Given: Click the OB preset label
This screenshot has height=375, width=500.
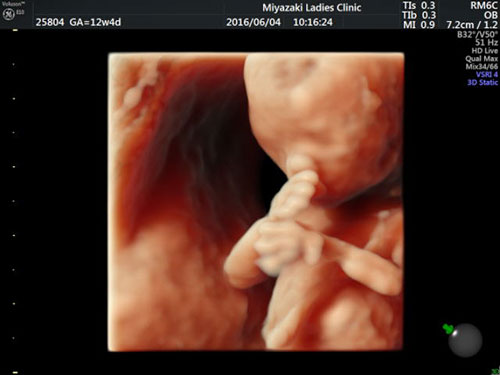Looking at the screenshot, I should 491,15.
